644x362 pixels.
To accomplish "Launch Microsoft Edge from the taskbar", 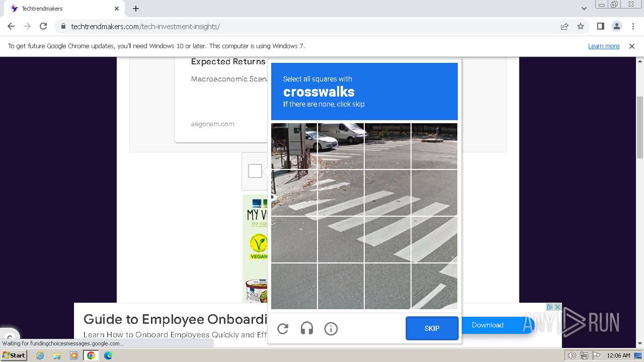I will 108,355.
